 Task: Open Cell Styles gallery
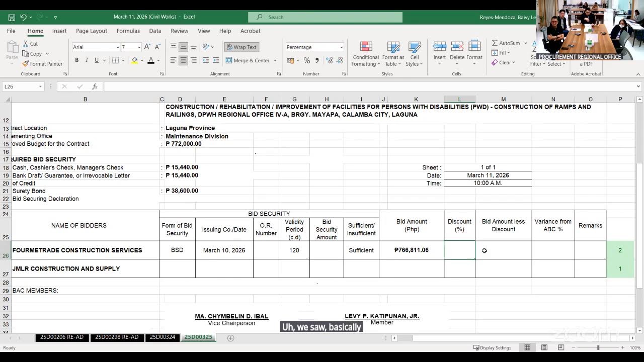[414, 54]
